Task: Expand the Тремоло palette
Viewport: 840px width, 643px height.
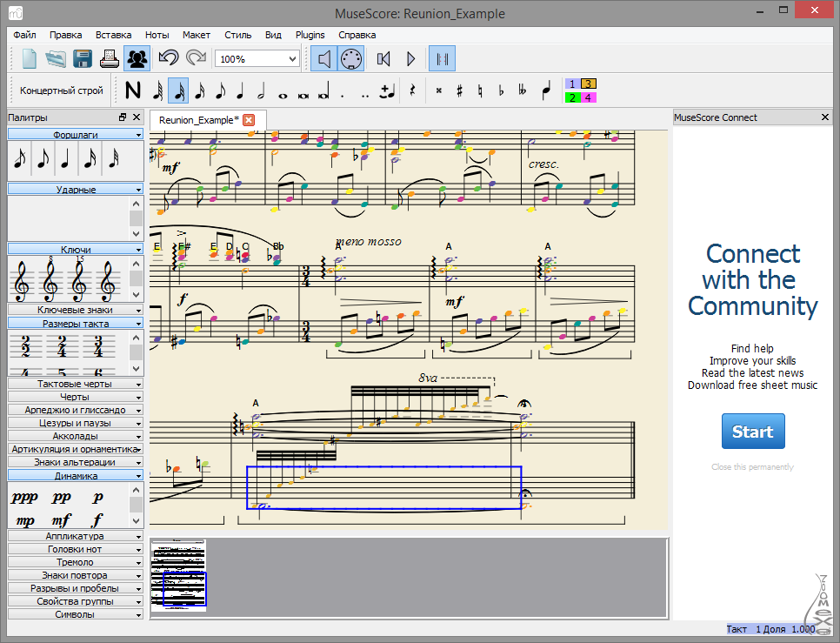Action: 76,562
